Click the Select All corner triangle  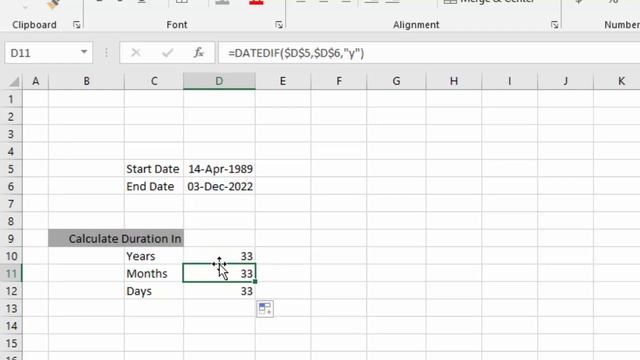(x=14, y=82)
